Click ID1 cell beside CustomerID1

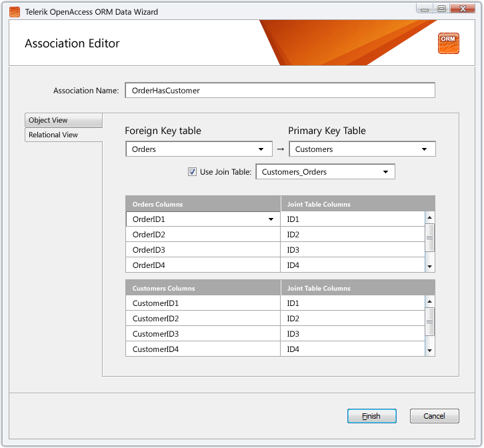point(353,303)
